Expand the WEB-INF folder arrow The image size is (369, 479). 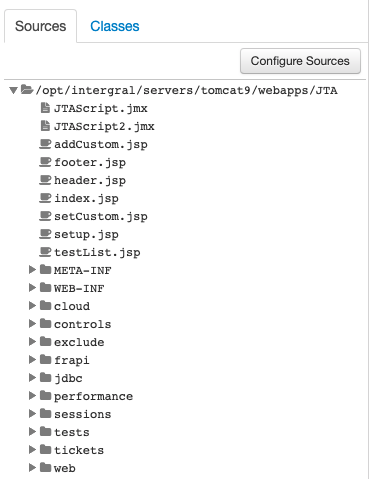click(32, 287)
